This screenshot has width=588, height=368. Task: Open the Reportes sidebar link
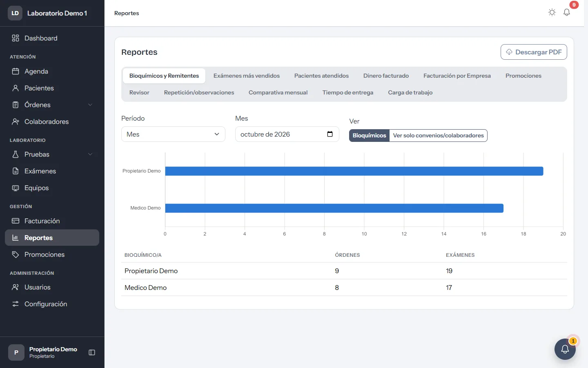coord(52,238)
